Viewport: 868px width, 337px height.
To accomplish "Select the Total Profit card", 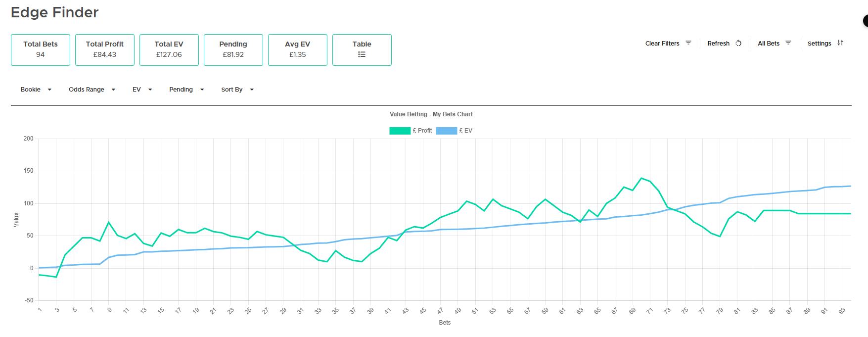I will pyautogui.click(x=105, y=49).
